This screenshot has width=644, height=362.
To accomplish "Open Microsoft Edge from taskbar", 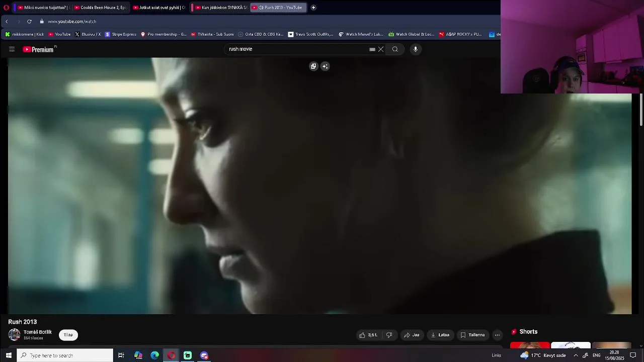I will (x=155, y=355).
